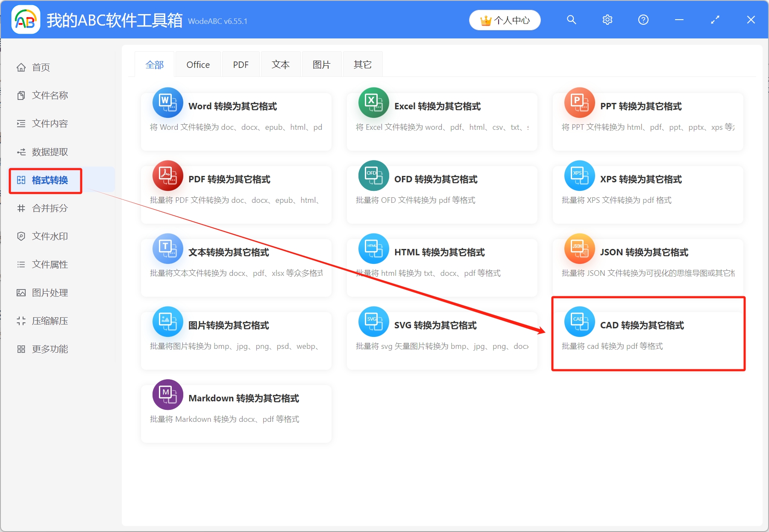This screenshot has height=532, width=769.
Task: Open the help question-mark icon
Action: [643, 20]
